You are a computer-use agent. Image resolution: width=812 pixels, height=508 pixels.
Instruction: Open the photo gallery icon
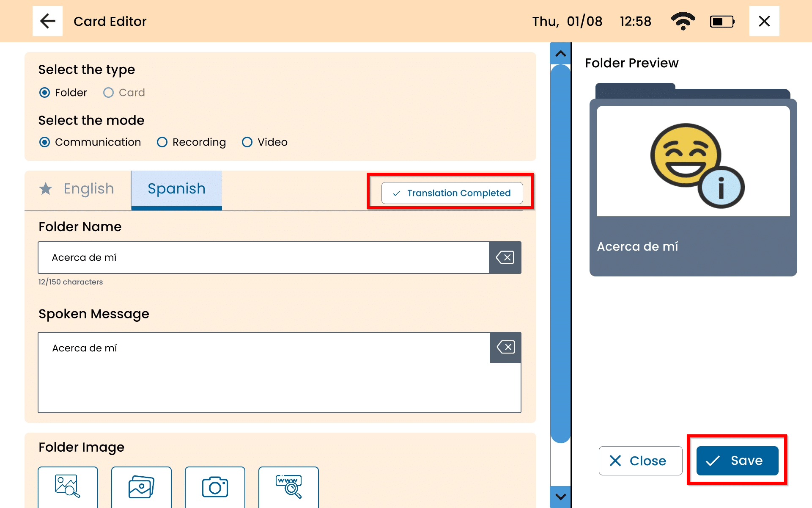pyautogui.click(x=141, y=486)
